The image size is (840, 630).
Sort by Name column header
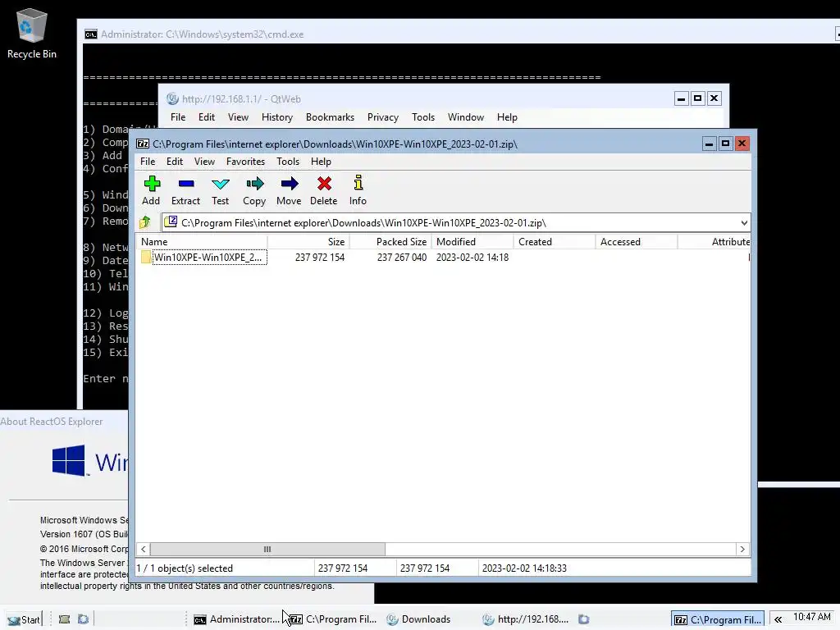coord(202,242)
